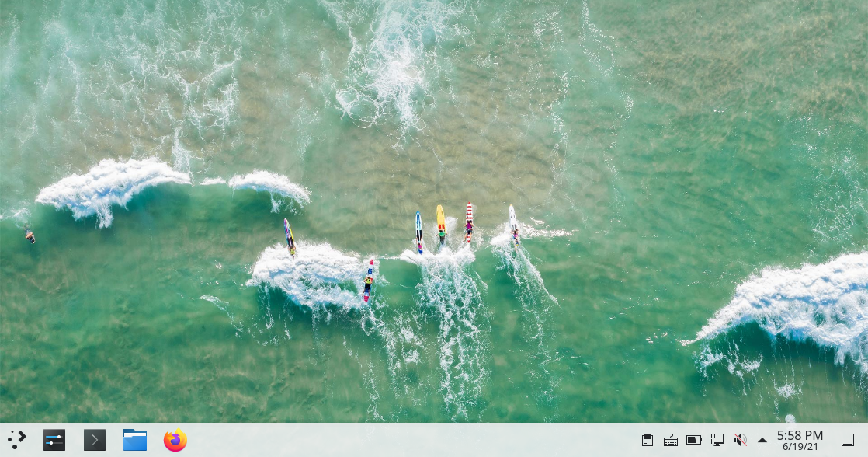
Task: Open the calendar from the 5:58 PM clock
Action: (x=800, y=440)
